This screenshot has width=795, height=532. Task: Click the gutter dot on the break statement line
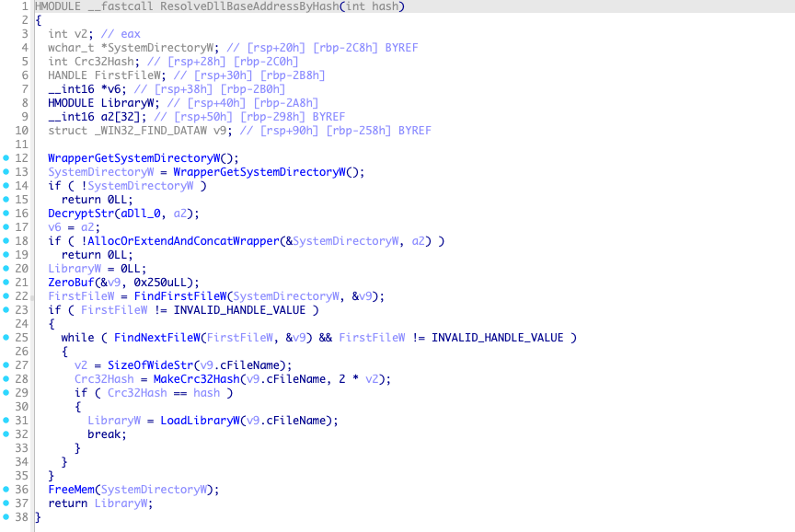pos(6,434)
